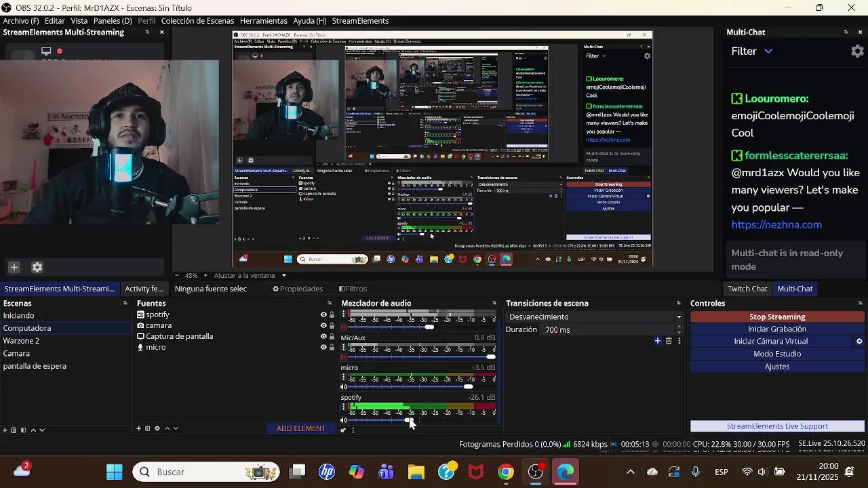The width and height of the screenshot is (868, 488).
Task: Open the StreamElements menu
Action: tap(360, 21)
